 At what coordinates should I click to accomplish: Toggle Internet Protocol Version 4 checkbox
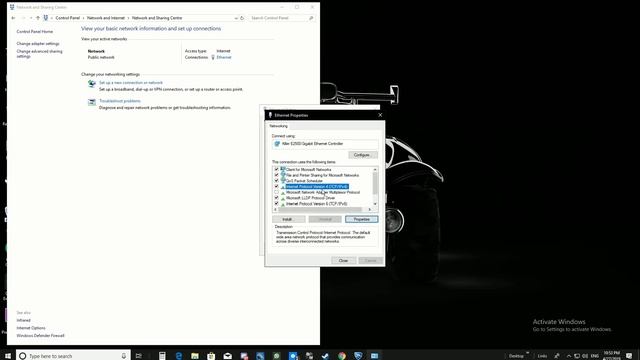(276, 187)
